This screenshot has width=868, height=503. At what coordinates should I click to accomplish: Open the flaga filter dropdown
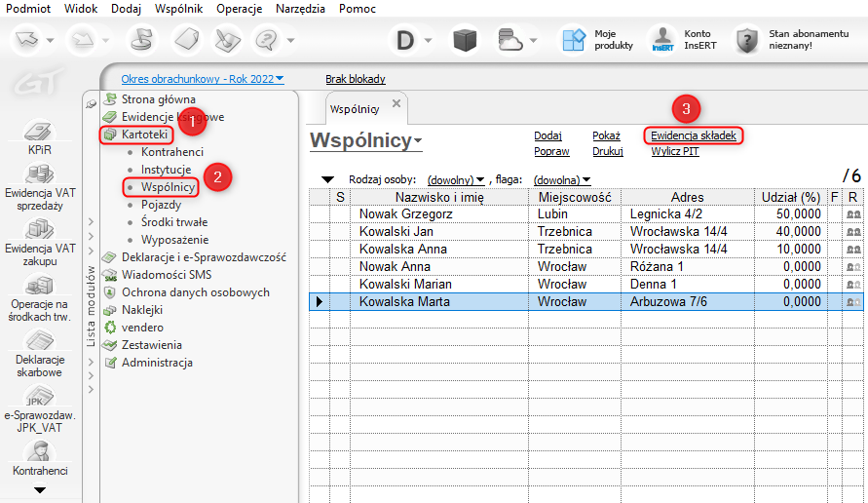pyautogui.click(x=563, y=180)
